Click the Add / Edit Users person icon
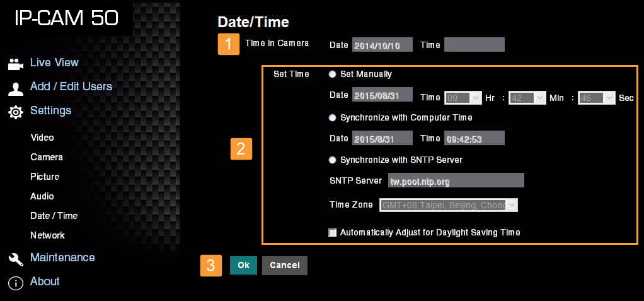This screenshot has width=644, height=301. (x=15, y=88)
